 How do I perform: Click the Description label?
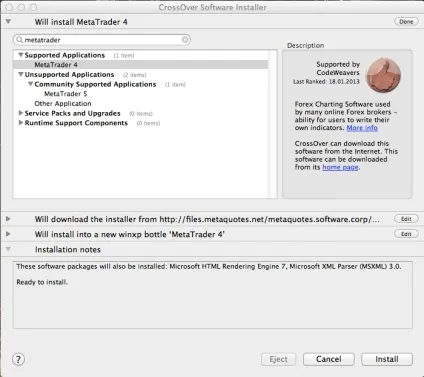coord(305,46)
